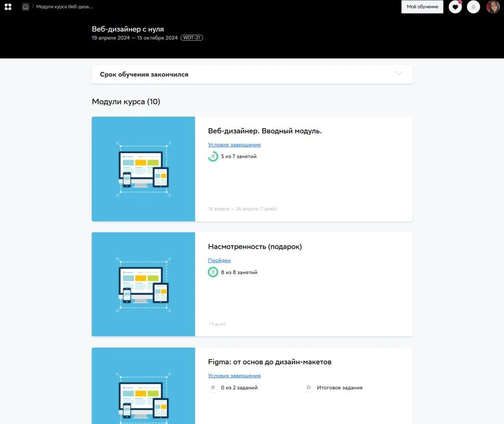
Task: Open Условия завершения link under Figma module
Action: (x=234, y=375)
